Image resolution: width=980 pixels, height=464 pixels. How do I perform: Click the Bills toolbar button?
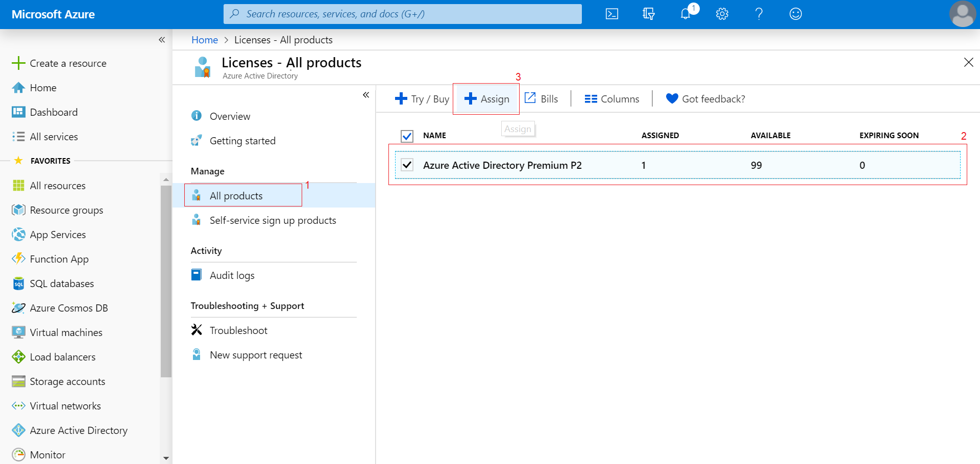pyautogui.click(x=542, y=98)
